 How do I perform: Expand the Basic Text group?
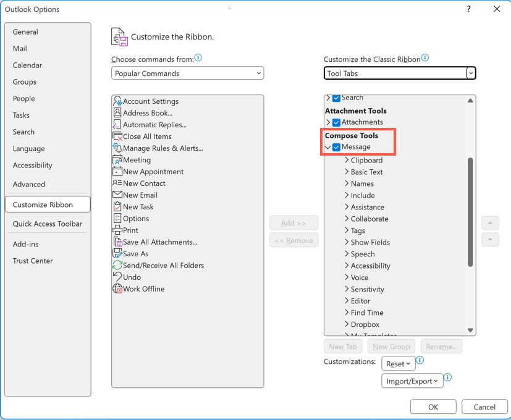click(347, 172)
